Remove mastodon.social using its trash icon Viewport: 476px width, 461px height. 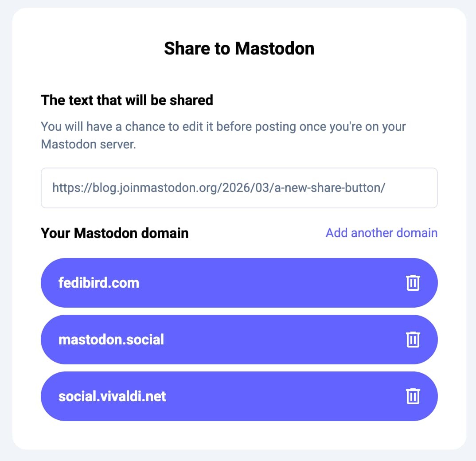[413, 340]
